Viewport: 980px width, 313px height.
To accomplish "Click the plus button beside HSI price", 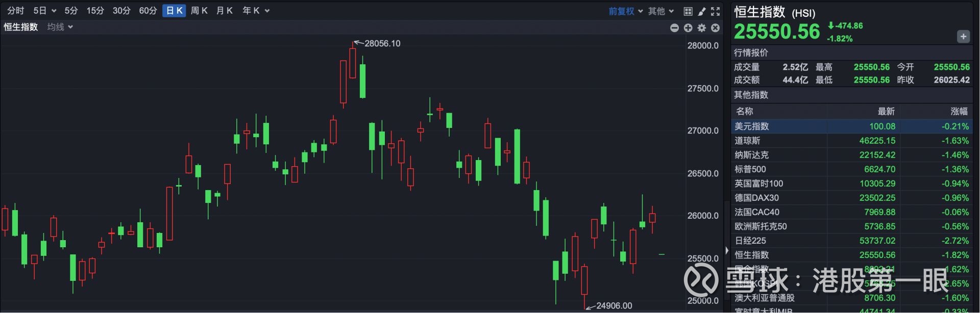I will [x=963, y=37].
